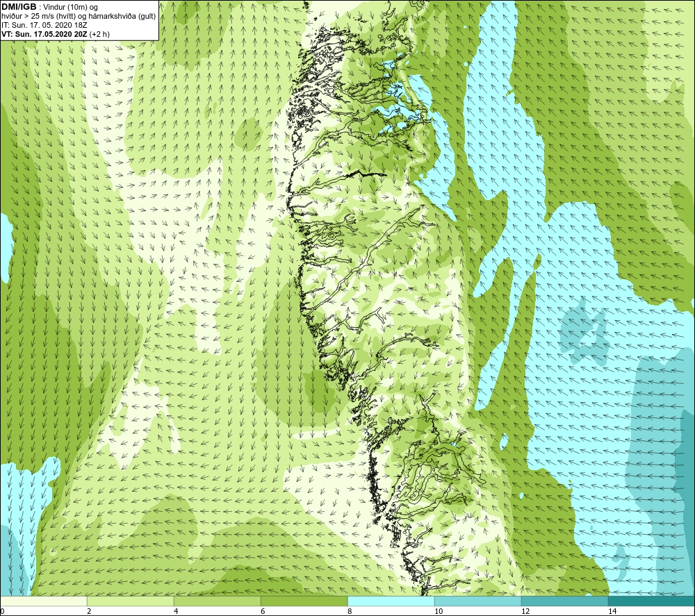The image size is (695, 616).
Task: Click the legend label 2
Action: click(x=89, y=611)
